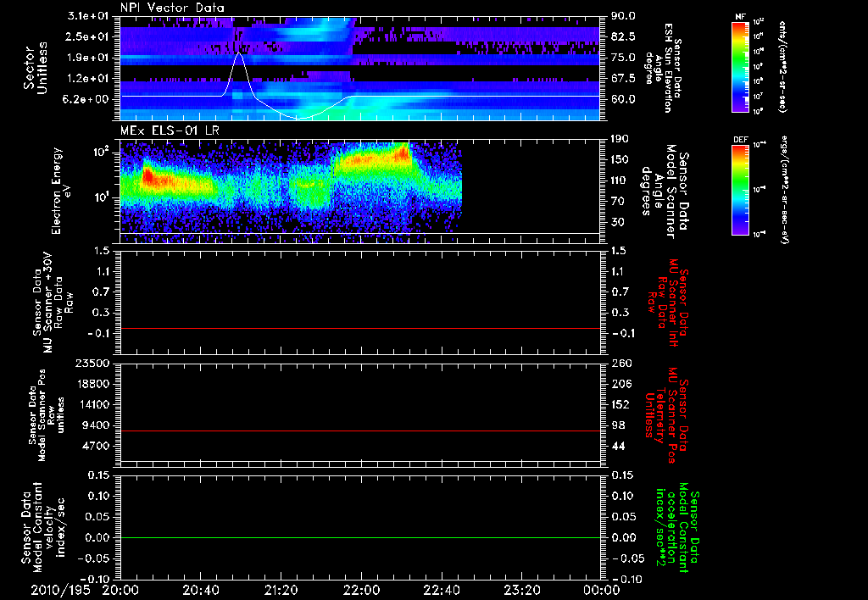The height and width of the screenshot is (600, 868).
Task: Click the white sun elevation curve peak
Action: coord(238,53)
